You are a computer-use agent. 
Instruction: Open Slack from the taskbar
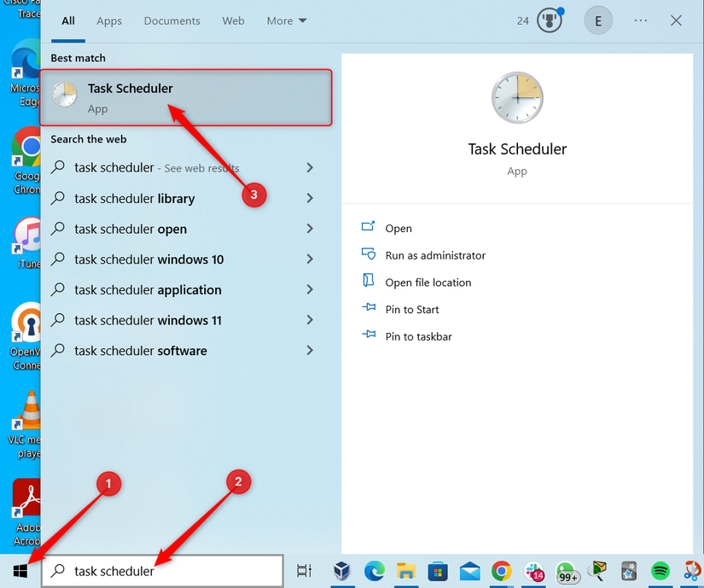point(532,570)
